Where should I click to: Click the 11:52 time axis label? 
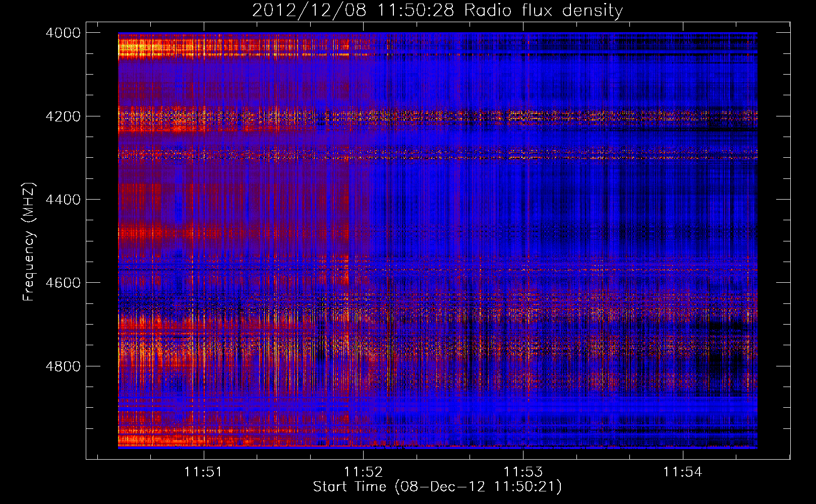(x=363, y=472)
